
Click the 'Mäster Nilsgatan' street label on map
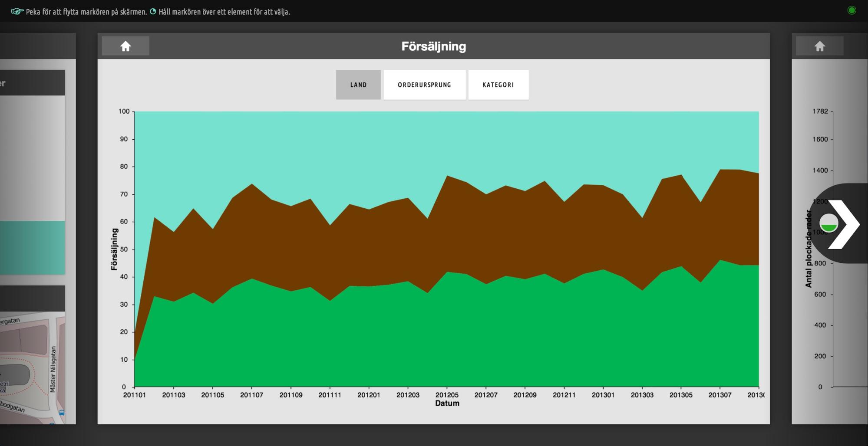(53, 369)
